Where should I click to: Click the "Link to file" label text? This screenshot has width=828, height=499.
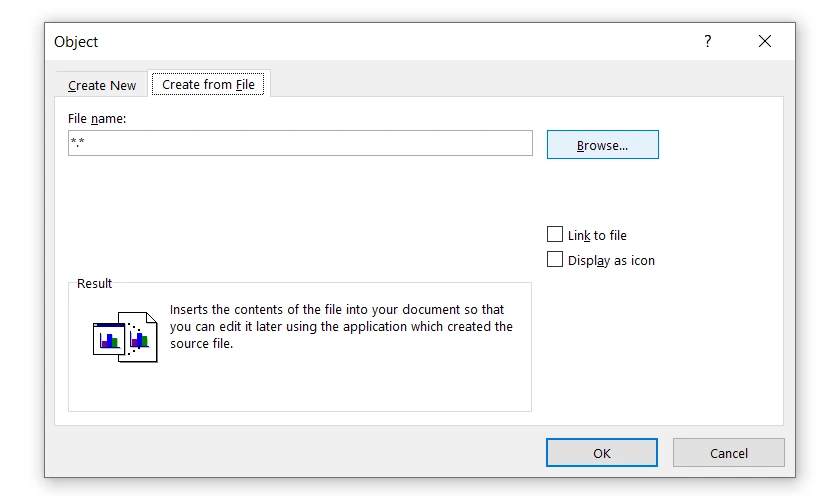point(597,235)
